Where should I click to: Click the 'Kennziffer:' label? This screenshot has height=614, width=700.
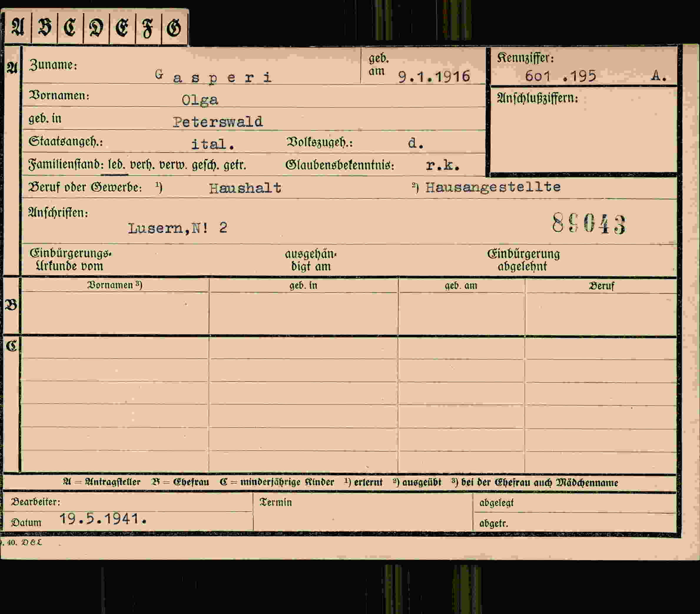pyautogui.click(x=525, y=58)
